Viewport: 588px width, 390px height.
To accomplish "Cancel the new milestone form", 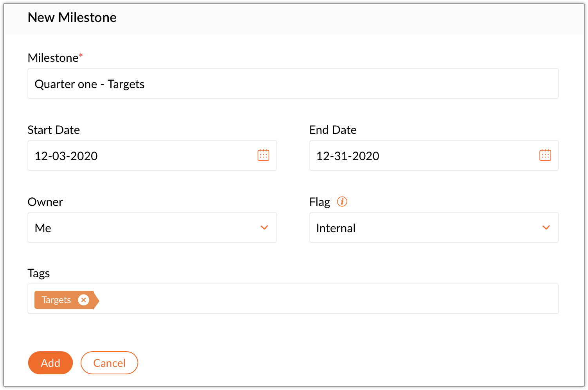I will pos(109,363).
